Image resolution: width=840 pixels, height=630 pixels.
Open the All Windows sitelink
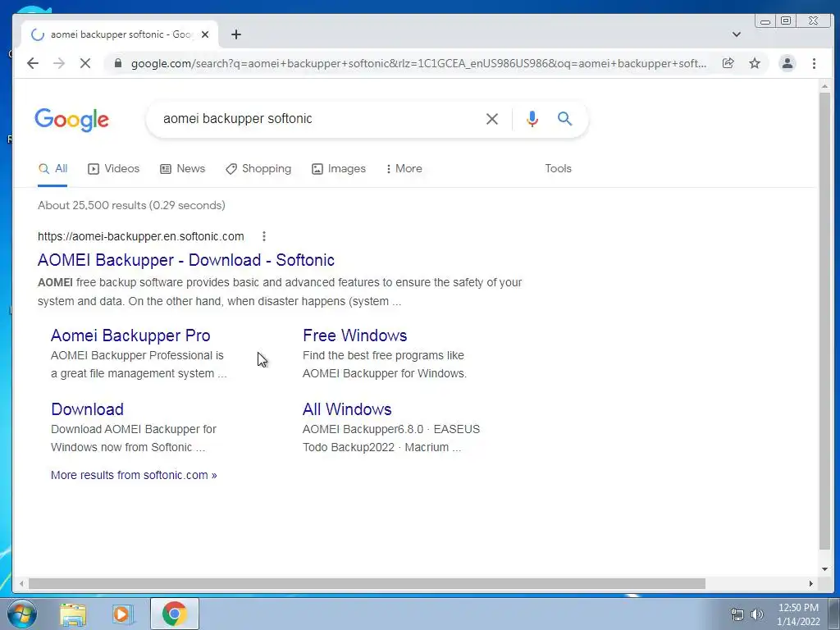click(347, 409)
